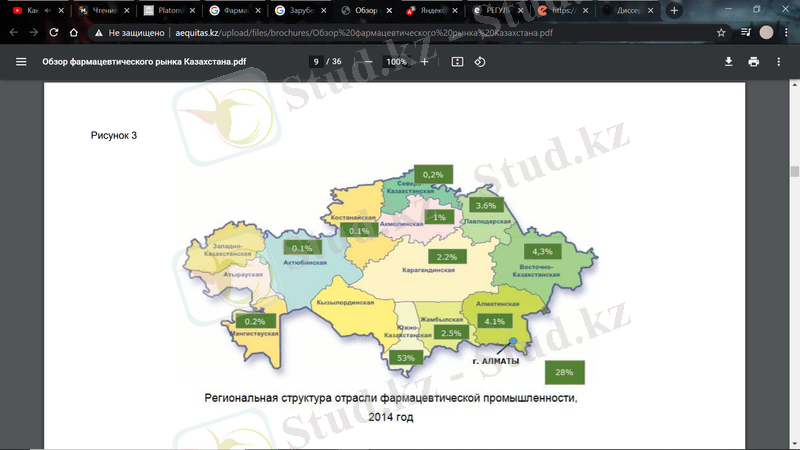This screenshot has height=450, width=800.
Task: Click the address bar URL
Action: [364, 33]
